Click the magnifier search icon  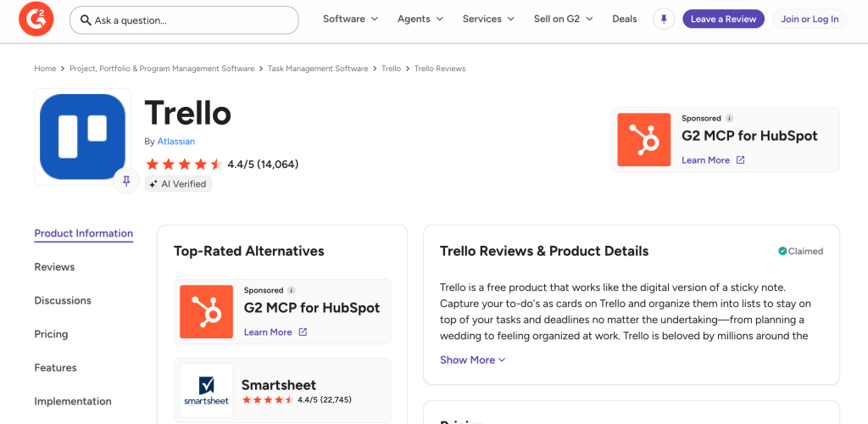(86, 20)
